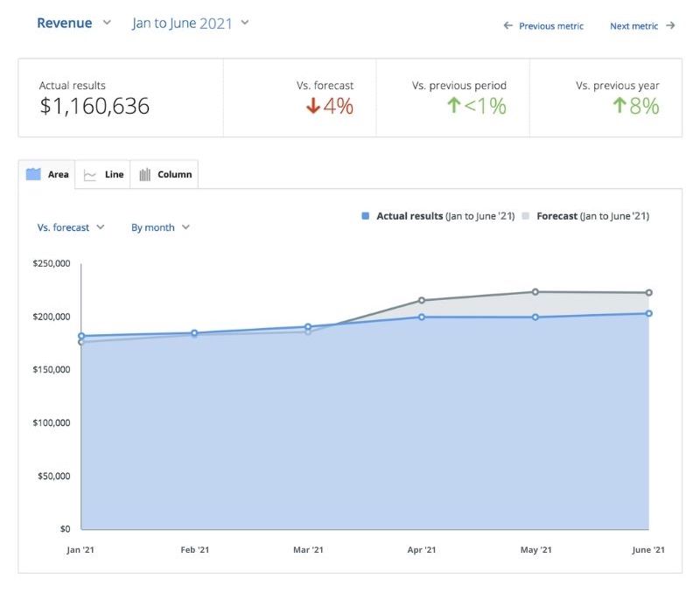Click the left arrow beside Previous metric

click(507, 26)
